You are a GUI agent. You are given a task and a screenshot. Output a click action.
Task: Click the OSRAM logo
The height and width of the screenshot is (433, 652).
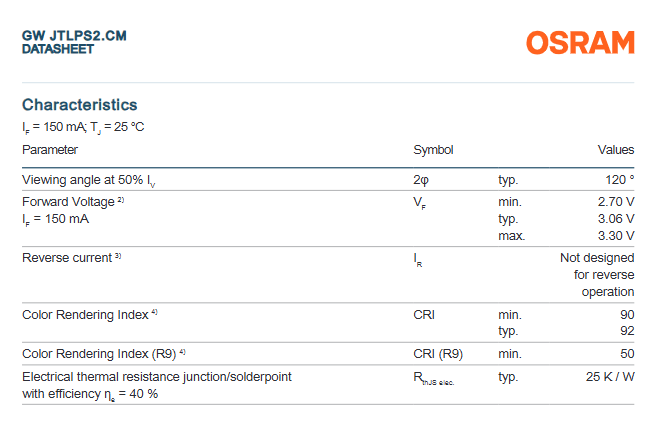click(x=580, y=43)
